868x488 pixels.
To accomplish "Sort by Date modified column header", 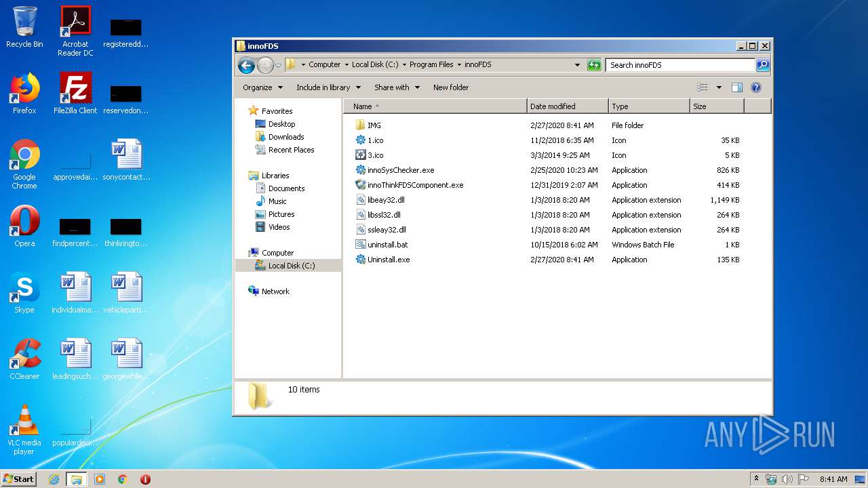I will pyautogui.click(x=568, y=106).
